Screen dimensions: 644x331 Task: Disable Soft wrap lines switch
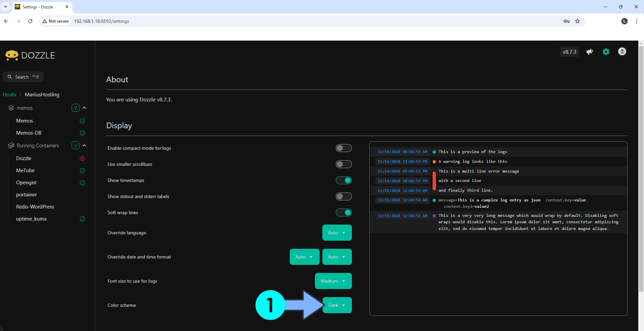coord(344,212)
